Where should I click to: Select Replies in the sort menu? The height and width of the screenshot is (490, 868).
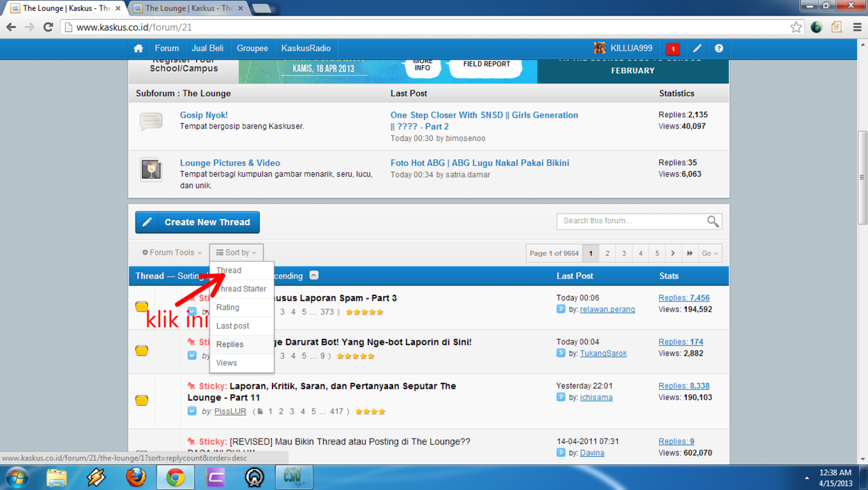point(230,344)
